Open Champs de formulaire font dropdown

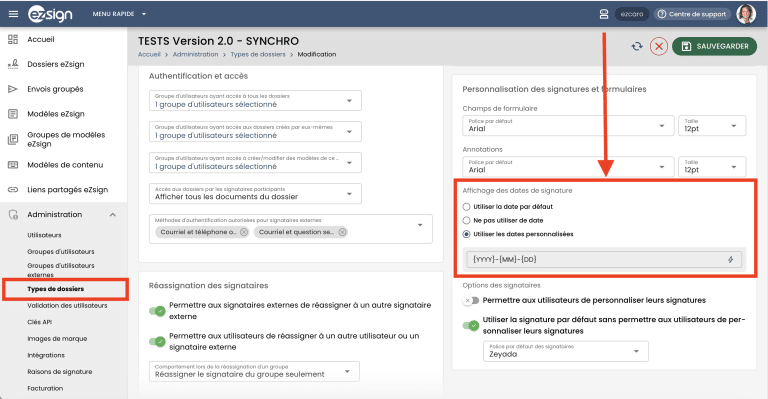click(567, 125)
